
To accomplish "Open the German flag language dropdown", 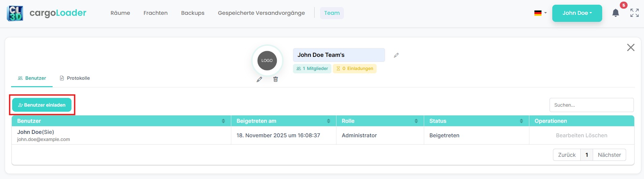I will point(540,13).
